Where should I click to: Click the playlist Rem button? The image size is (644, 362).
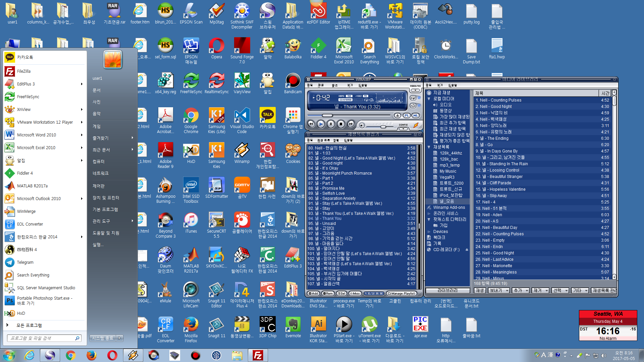[x=328, y=293]
